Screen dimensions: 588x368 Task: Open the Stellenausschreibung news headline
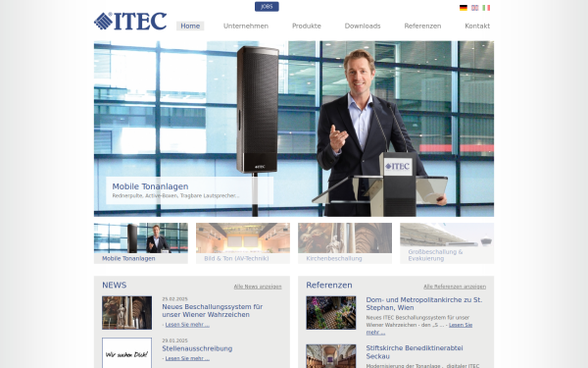pos(197,348)
